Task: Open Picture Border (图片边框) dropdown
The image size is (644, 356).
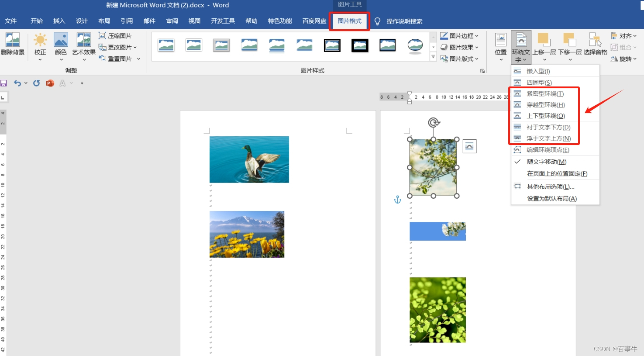Action: point(459,36)
